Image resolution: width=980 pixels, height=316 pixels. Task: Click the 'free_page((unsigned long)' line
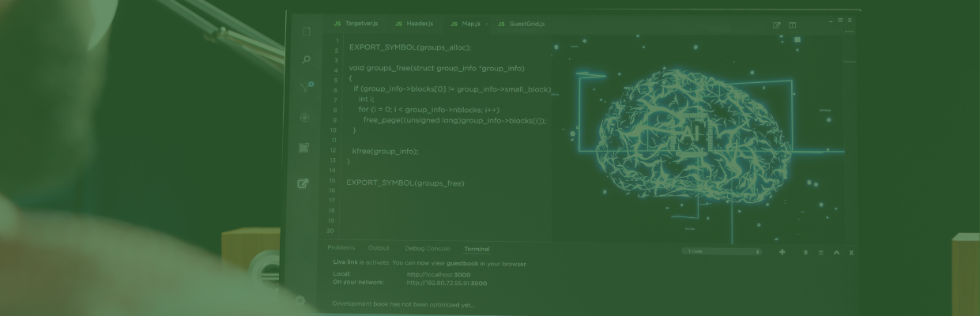coord(454,121)
